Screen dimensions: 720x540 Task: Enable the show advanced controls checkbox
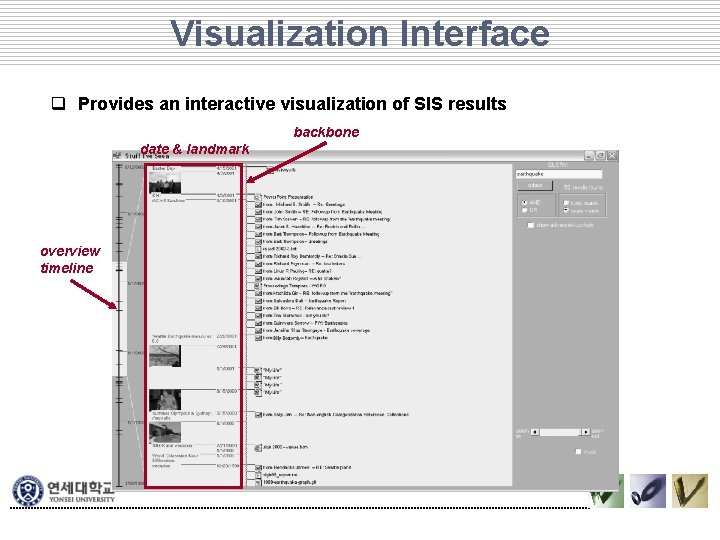(531, 225)
